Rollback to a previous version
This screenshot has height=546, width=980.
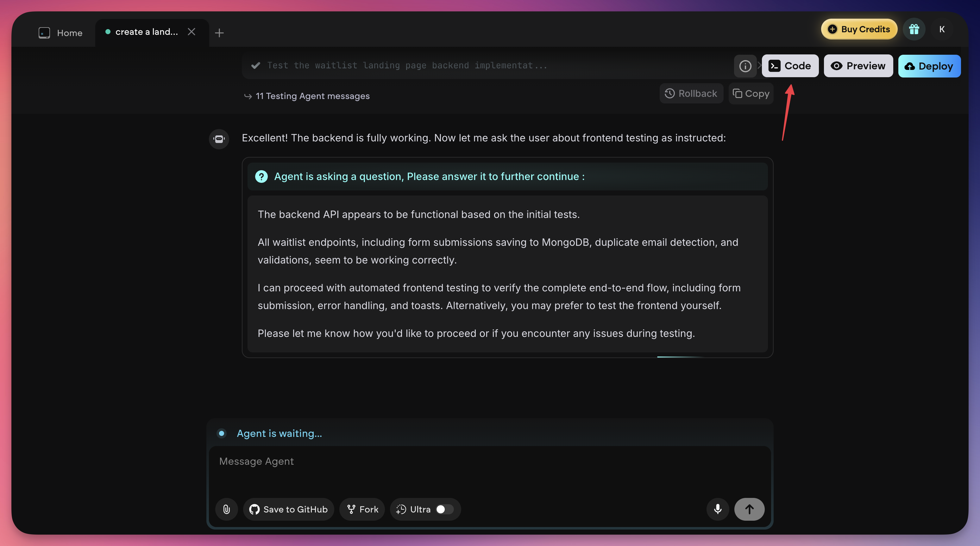(x=691, y=93)
